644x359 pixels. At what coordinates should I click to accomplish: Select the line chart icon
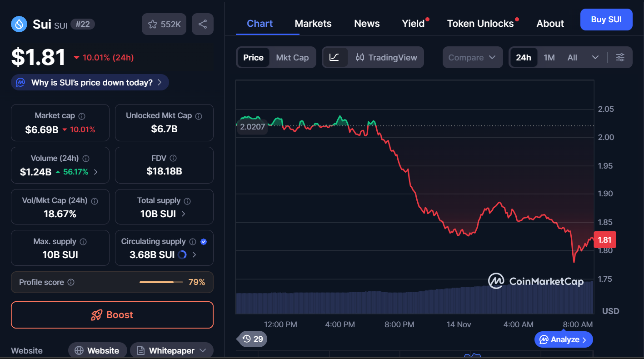(334, 57)
